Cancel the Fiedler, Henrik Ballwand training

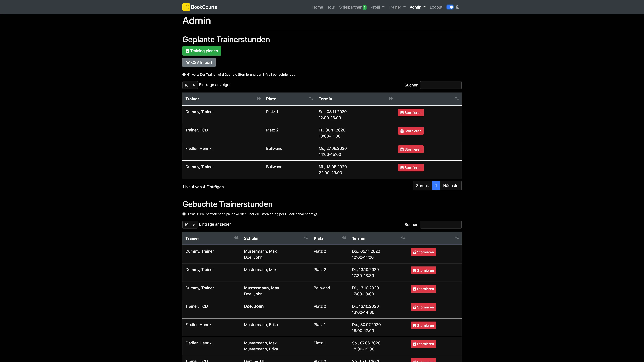[411, 149]
